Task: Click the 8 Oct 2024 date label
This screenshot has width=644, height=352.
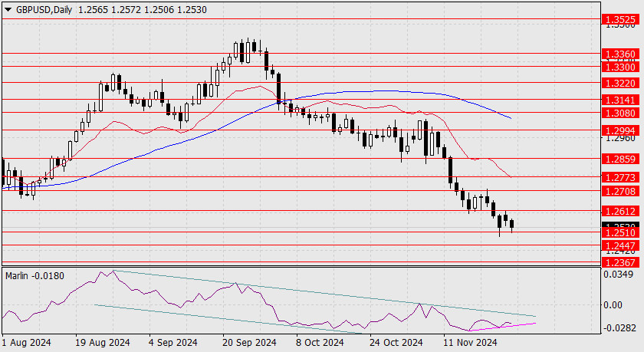Action: coord(320,343)
